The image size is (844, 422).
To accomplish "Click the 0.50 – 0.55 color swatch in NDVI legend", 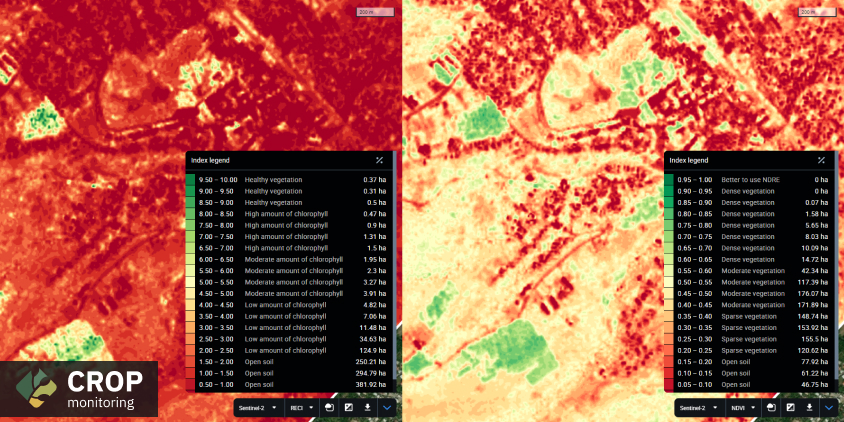I will tap(669, 282).
